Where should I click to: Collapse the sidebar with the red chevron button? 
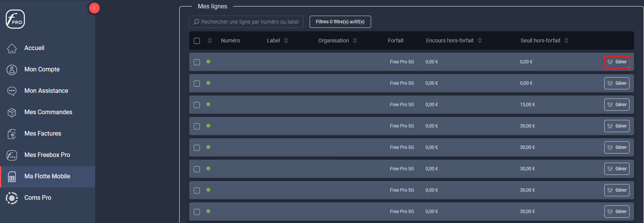click(x=94, y=8)
